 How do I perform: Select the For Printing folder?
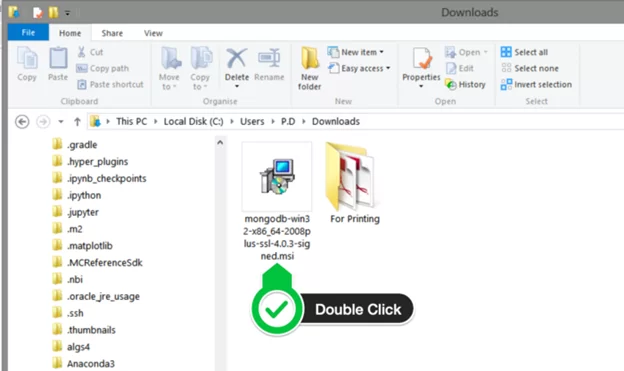click(x=354, y=183)
